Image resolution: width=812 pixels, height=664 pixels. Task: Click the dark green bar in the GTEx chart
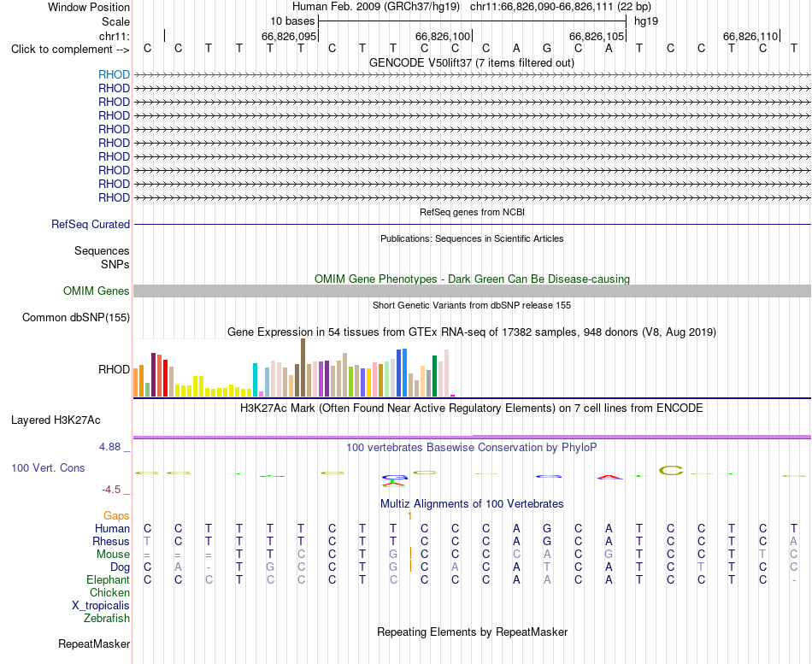(434, 376)
